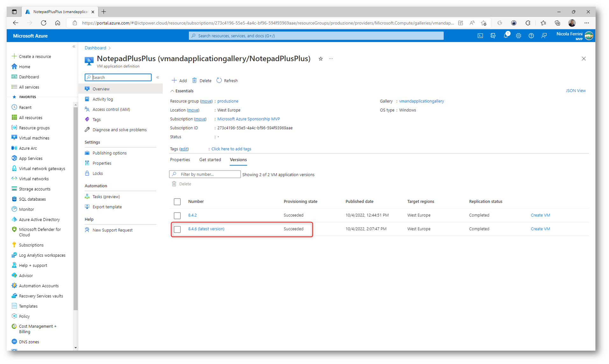This screenshot has width=609, height=364.
Task: Open Locks under Settings
Action: point(97,173)
